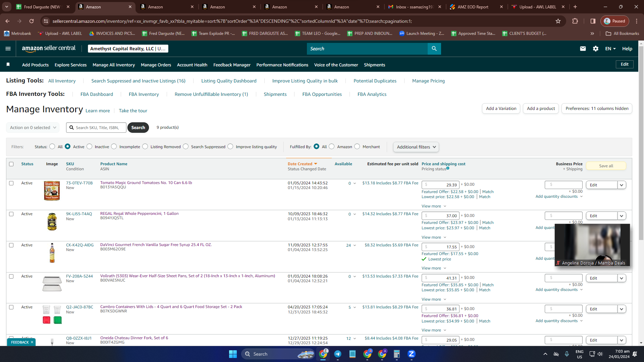The height and width of the screenshot is (362, 644).
Task: Open Feedback Manager menu item
Action: click(232, 65)
